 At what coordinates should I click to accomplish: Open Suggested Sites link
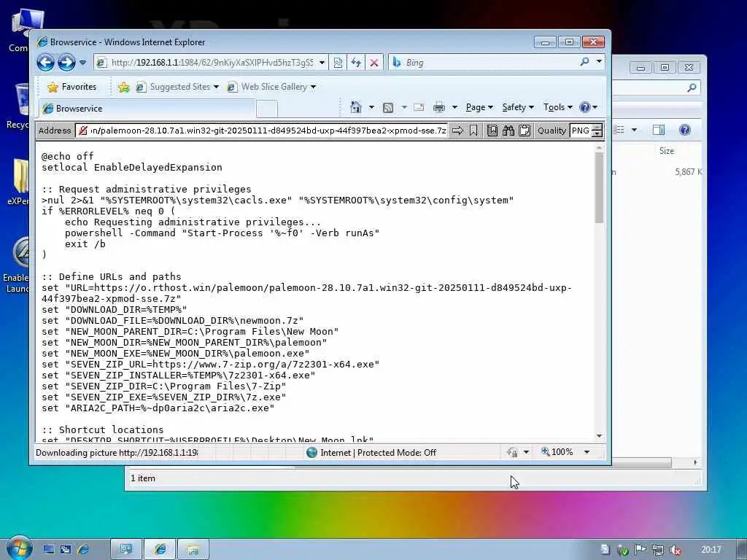(x=178, y=87)
